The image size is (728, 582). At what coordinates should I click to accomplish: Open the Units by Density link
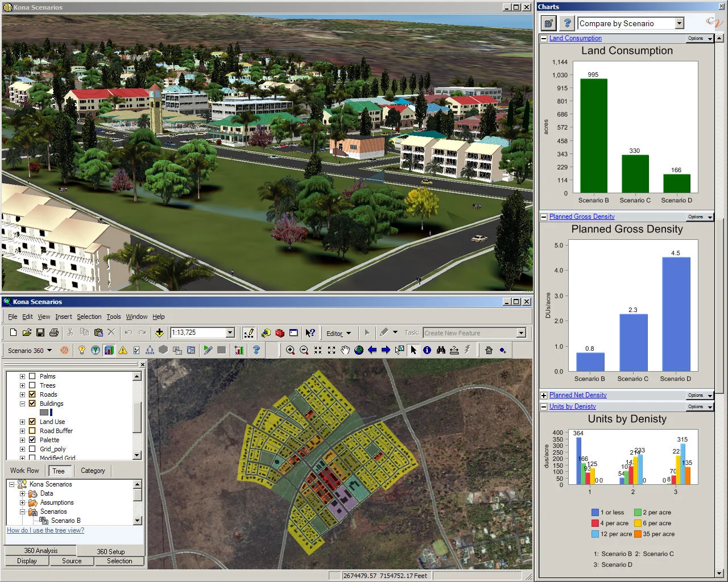573,406
